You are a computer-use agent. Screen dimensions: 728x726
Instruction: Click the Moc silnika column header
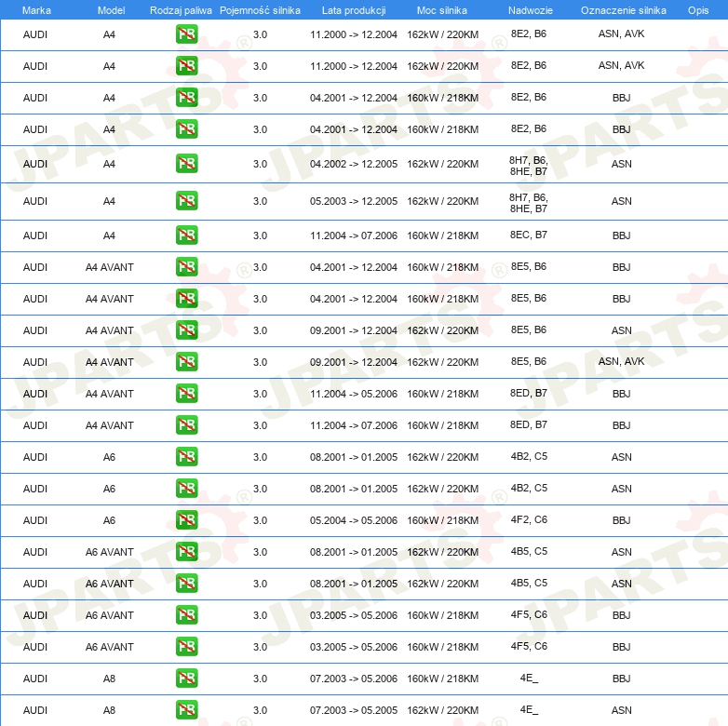[x=442, y=10]
